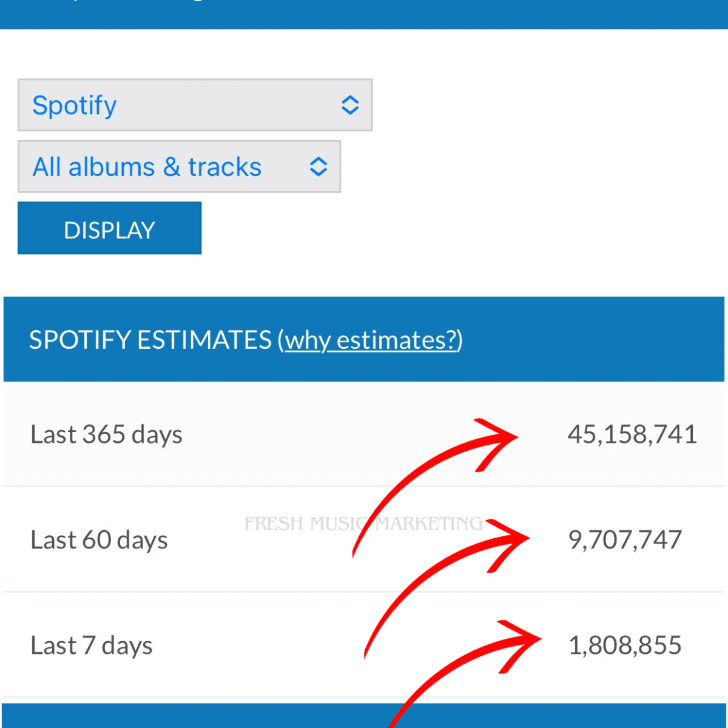Screen dimensions: 728x728
Task: Open the why estimates? link
Action: [371, 340]
